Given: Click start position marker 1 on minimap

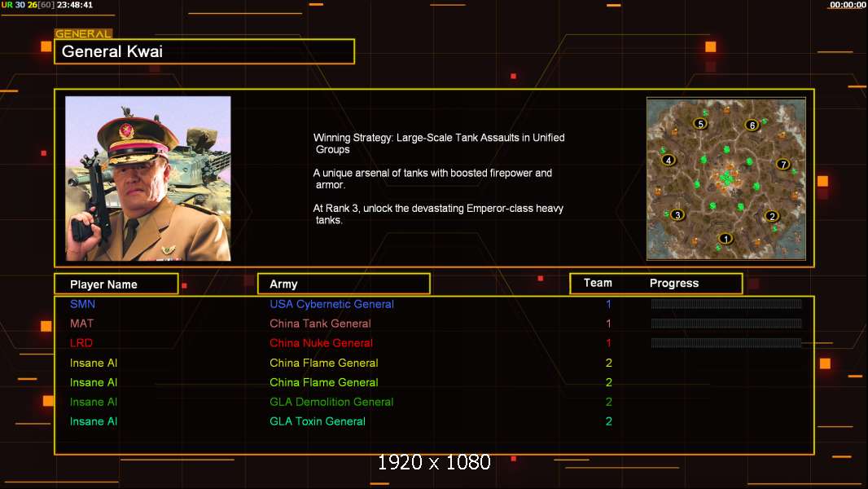Looking at the screenshot, I should [726, 239].
